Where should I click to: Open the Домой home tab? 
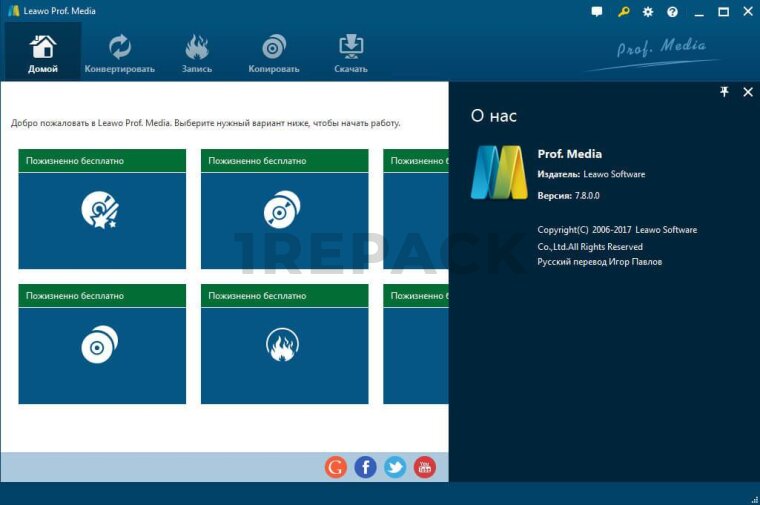click(x=43, y=53)
